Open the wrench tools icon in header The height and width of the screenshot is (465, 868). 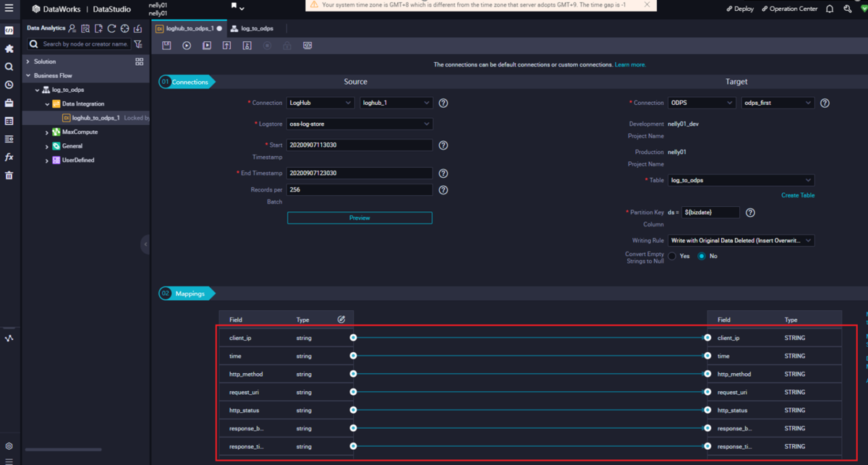(x=847, y=9)
